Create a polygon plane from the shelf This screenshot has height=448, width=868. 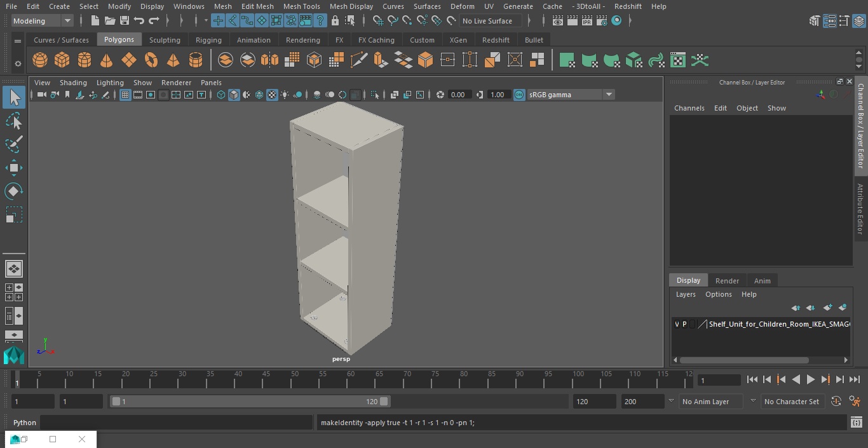129,60
